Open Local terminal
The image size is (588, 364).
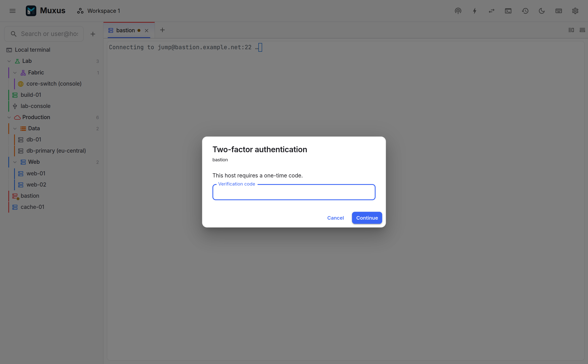coord(52,50)
